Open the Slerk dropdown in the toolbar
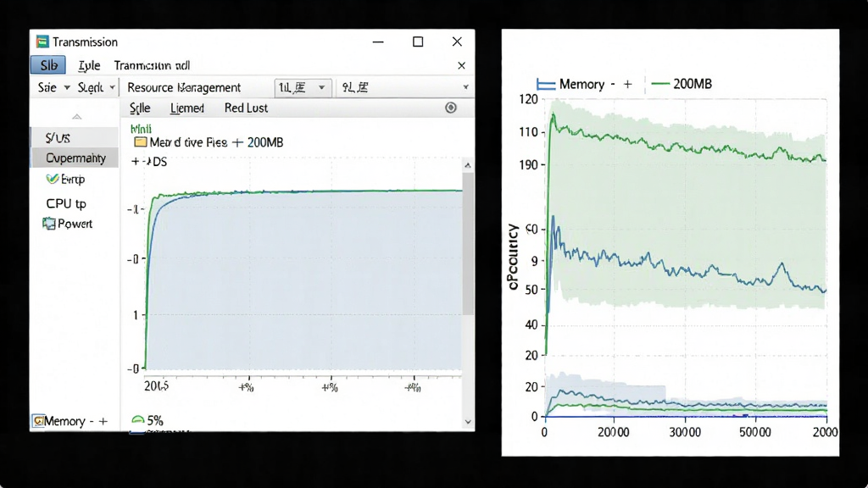 click(97, 87)
